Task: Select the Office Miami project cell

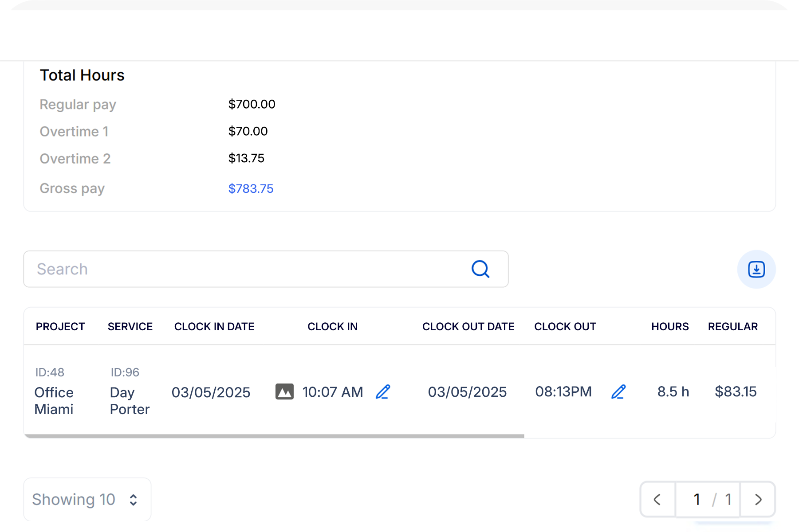Action: [x=54, y=401]
